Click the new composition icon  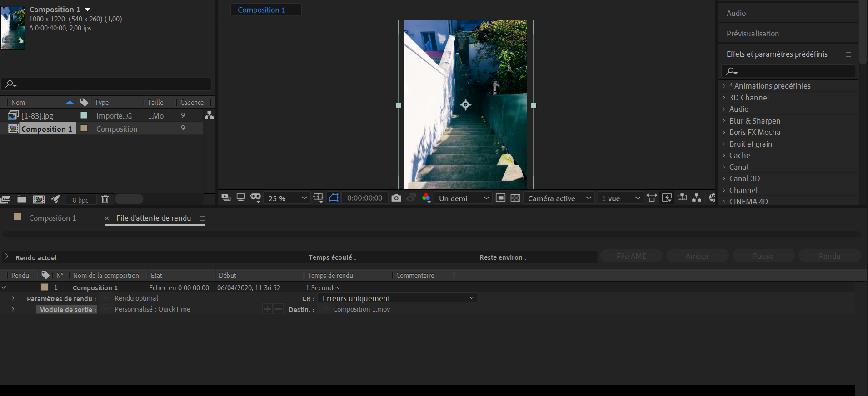tap(39, 199)
